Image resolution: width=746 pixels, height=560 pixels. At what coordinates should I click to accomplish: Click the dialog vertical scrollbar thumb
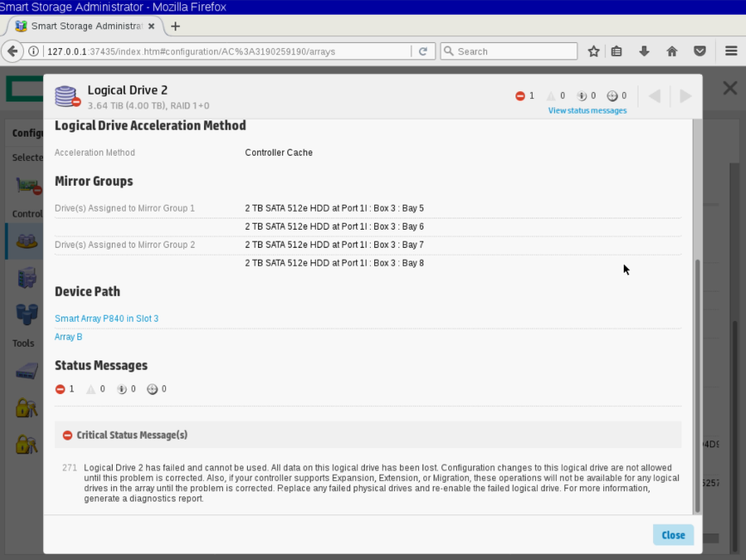click(x=698, y=385)
